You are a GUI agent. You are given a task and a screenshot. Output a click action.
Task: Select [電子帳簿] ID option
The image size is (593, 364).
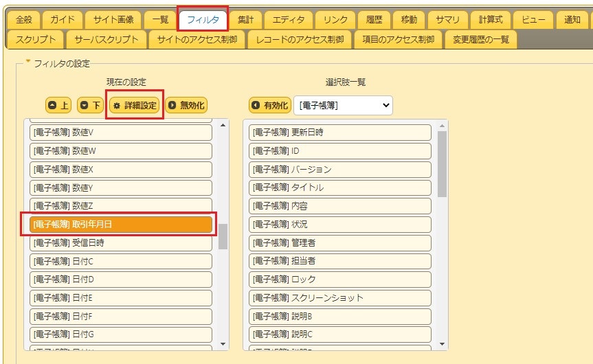340,151
